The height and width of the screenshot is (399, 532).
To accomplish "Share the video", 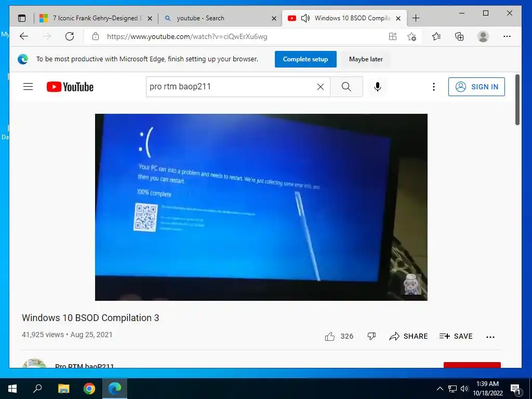I will coord(408,336).
